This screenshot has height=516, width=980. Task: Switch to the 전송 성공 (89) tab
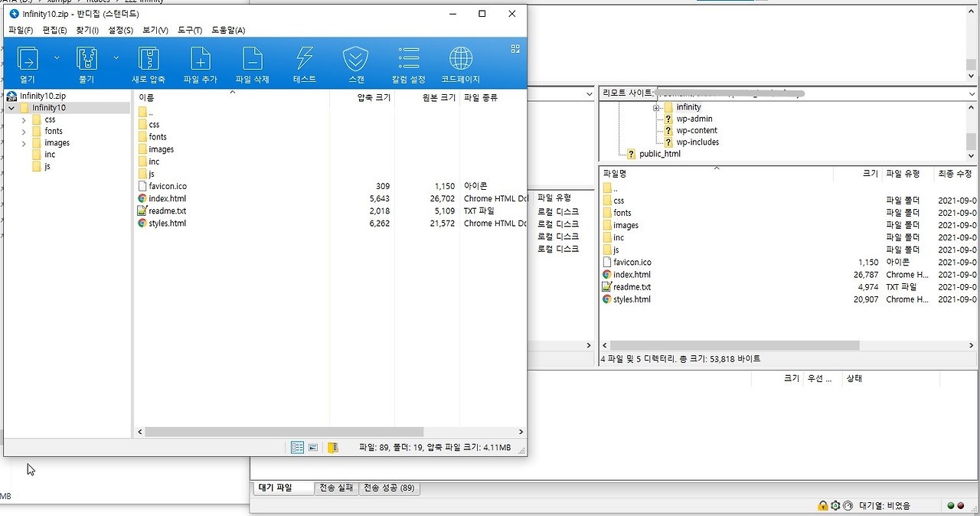(x=389, y=488)
